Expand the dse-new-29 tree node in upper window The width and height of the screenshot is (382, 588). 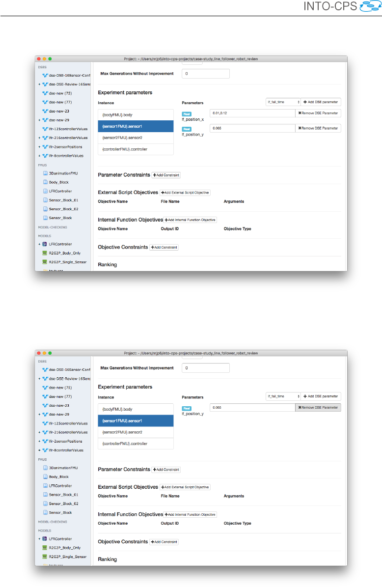tap(39, 120)
